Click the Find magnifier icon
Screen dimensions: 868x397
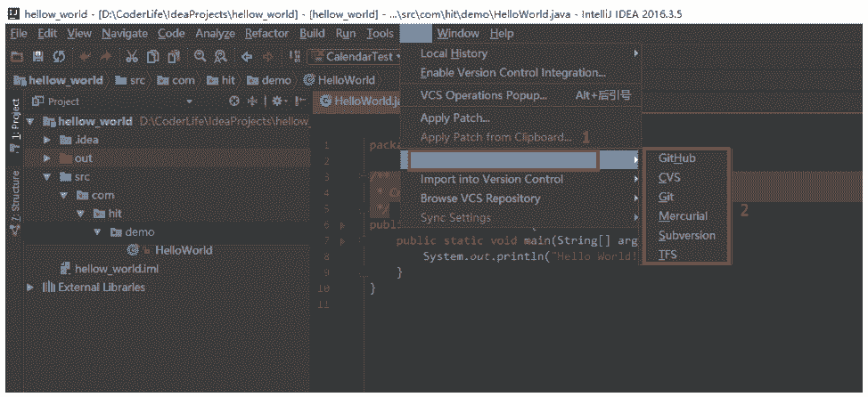point(201,56)
